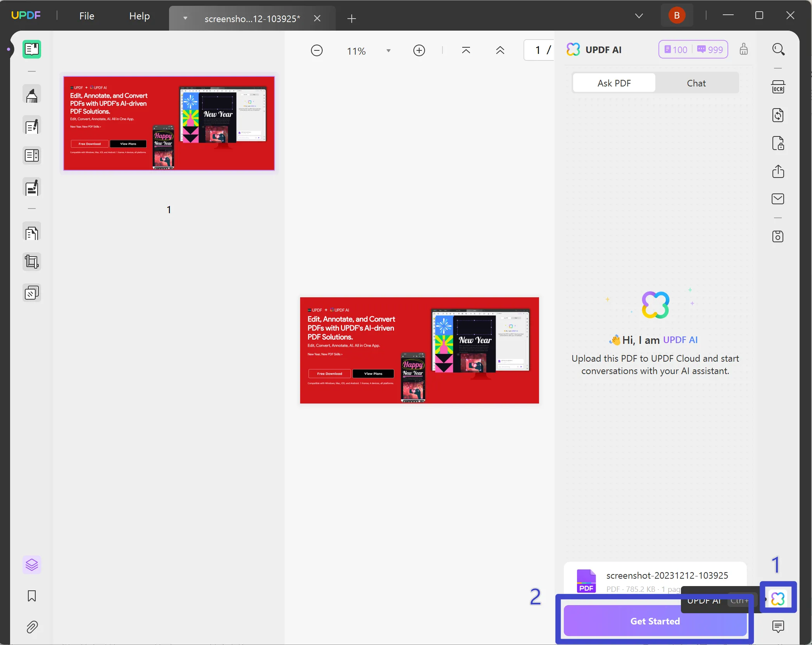Open the comments list panel icon
812x645 pixels.
tap(778, 626)
